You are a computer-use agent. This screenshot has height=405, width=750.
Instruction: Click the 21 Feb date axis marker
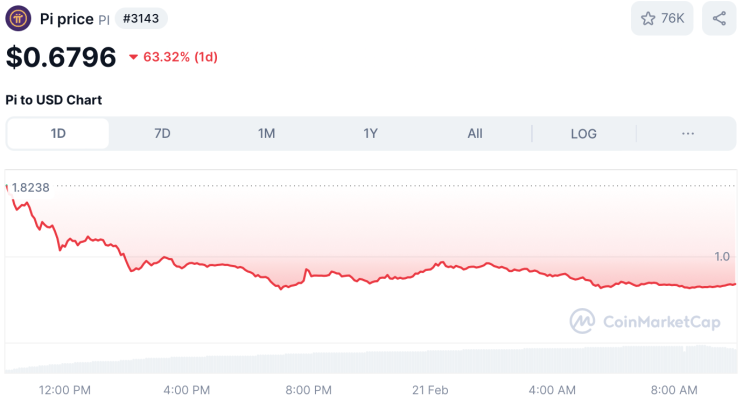[430, 389]
